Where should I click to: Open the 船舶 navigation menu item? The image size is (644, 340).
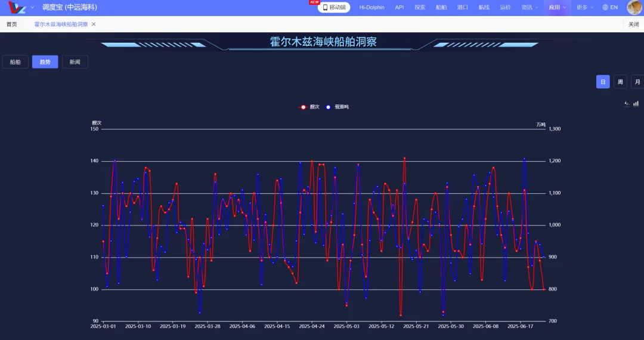[441, 7]
